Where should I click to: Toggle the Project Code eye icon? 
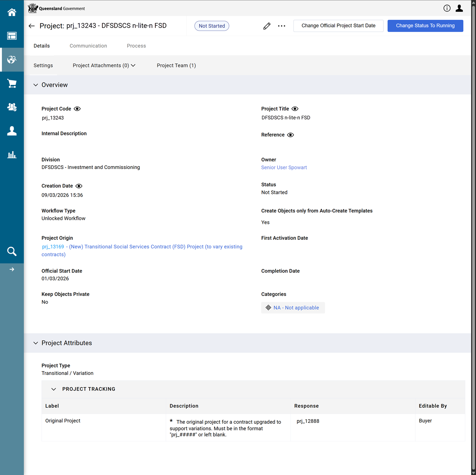pos(77,109)
